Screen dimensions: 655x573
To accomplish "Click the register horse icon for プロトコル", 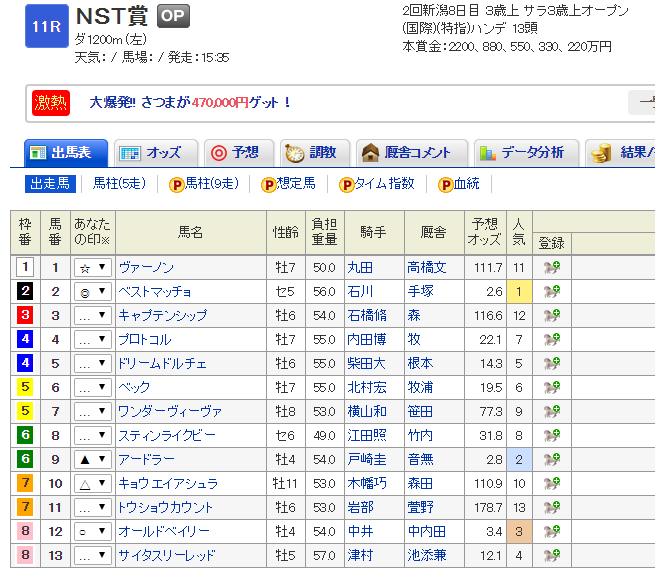I will [552, 340].
